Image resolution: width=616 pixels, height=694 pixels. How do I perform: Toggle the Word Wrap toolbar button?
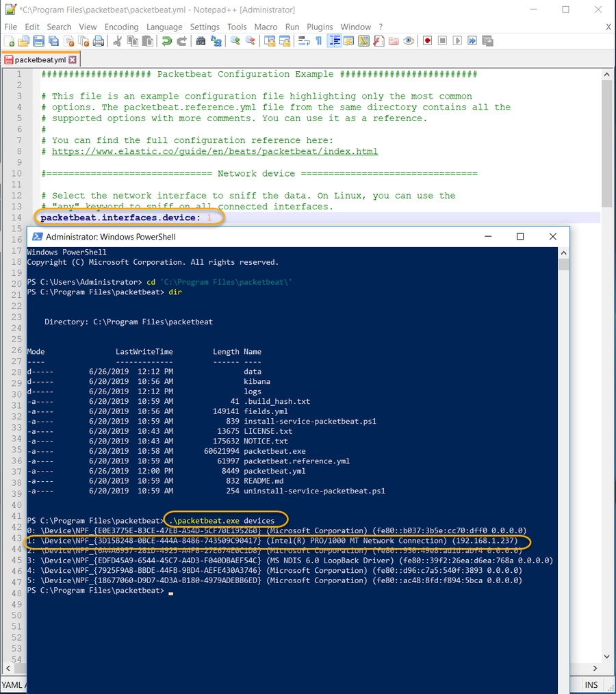pyautogui.click(x=303, y=41)
